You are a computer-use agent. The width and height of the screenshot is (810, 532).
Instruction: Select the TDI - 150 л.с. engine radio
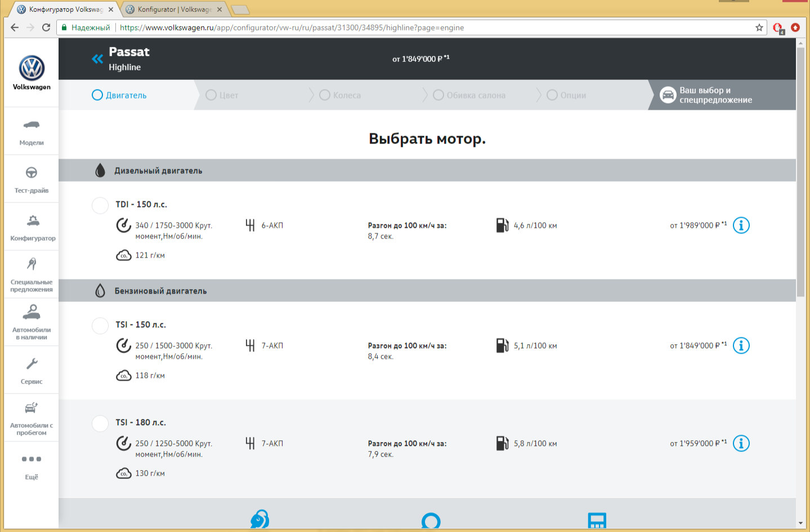(100, 205)
